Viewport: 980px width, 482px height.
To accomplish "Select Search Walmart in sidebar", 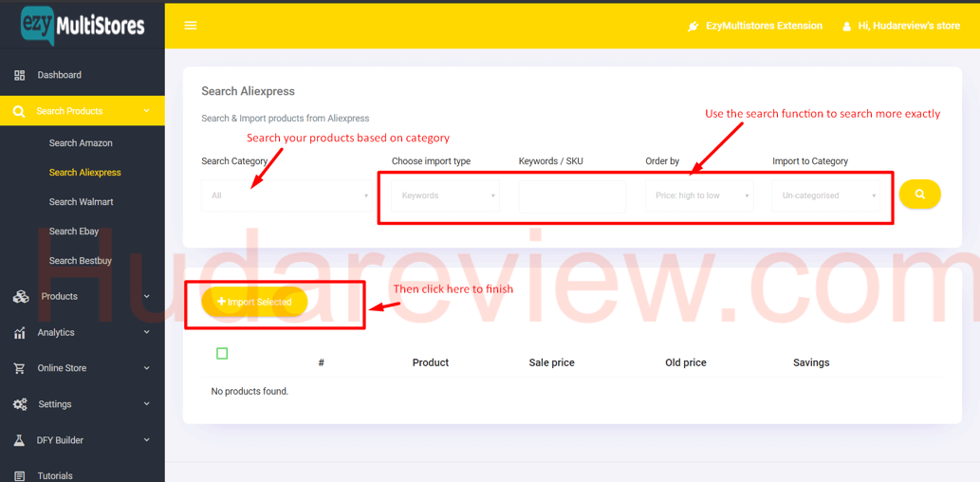I will (x=82, y=202).
